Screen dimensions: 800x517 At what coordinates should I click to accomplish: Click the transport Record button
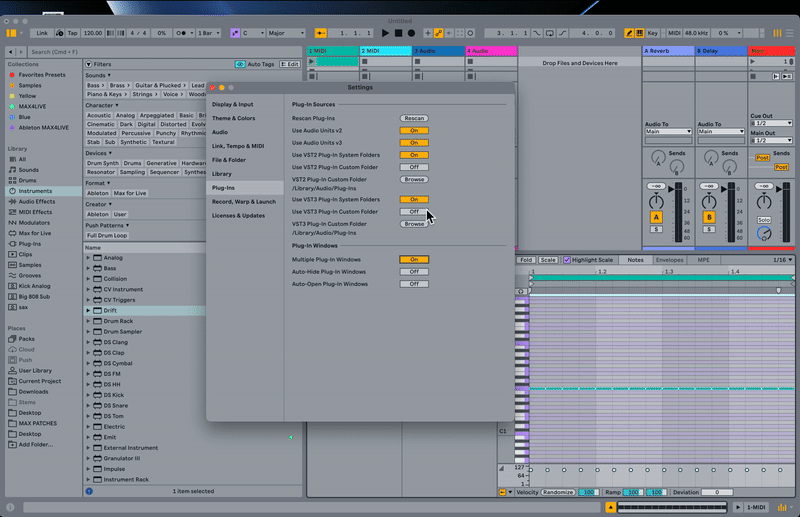[410, 33]
